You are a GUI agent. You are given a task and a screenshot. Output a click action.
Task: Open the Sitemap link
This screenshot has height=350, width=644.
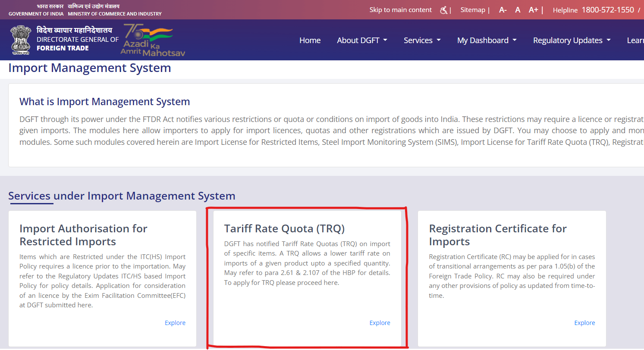[473, 10]
